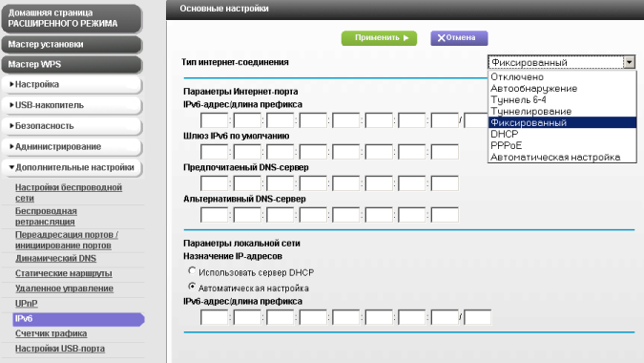Select Автоматическая настройка radio button

pos(192,287)
